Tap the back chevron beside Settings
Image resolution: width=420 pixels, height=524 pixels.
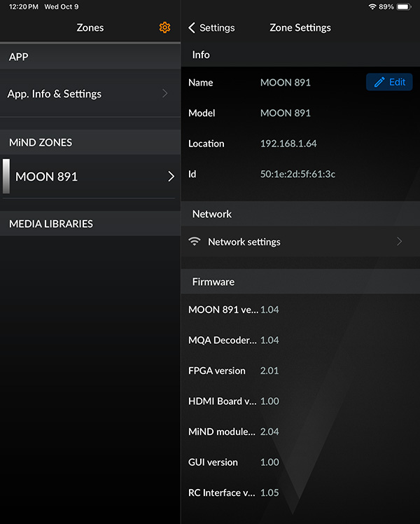tap(192, 28)
